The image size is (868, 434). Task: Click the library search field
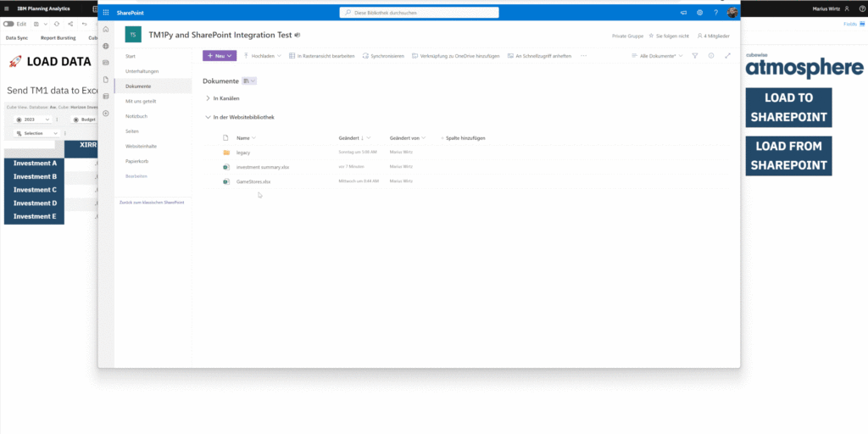[x=420, y=13]
